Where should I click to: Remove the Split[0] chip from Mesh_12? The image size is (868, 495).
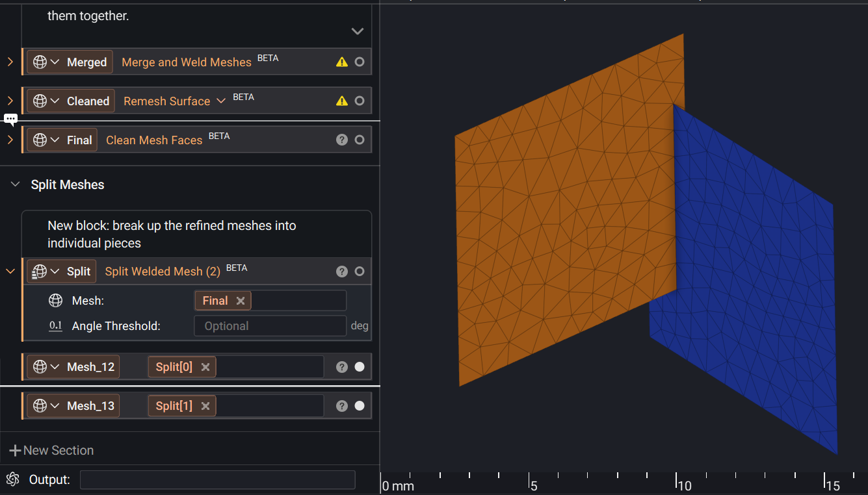pyautogui.click(x=205, y=367)
